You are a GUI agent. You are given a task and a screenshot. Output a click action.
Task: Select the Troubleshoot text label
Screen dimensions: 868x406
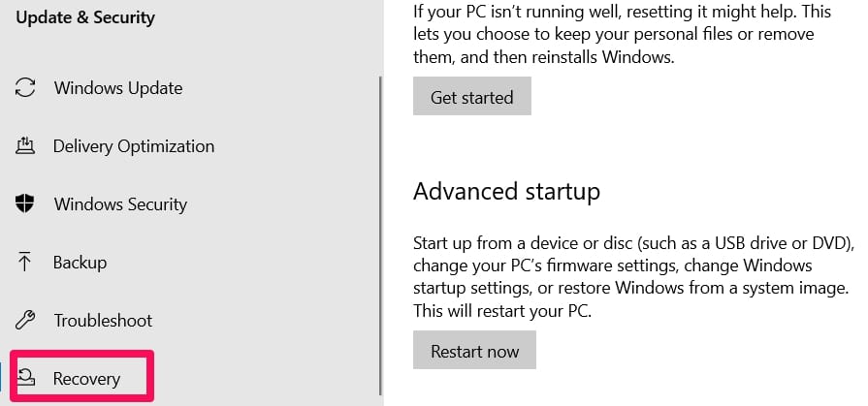pyautogui.click(x=103, y=321)
